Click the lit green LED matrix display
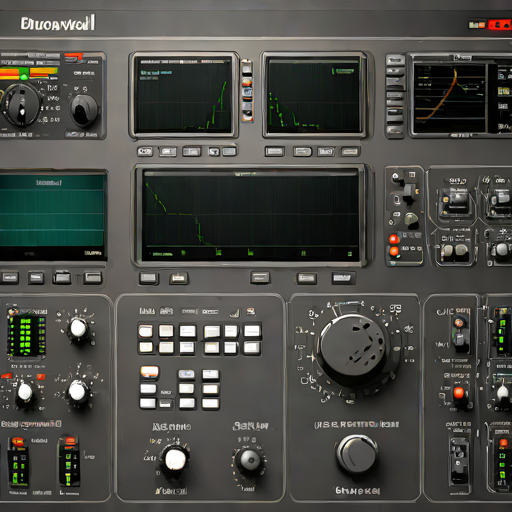The height and width of the screenshot is (512, 512). (27, 335)
